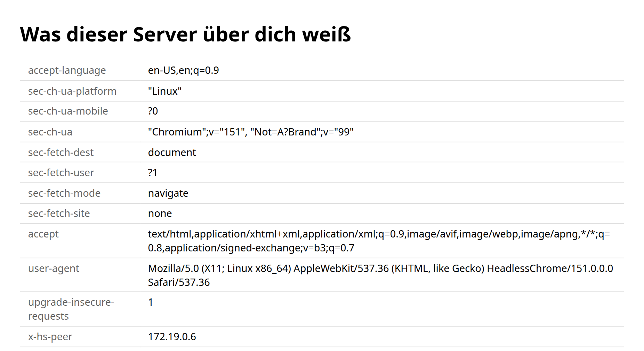Image resolution: width=644 pixels, height=351 pixels.
Task: Click the '?1' value
Action: (x=153, y=173)
